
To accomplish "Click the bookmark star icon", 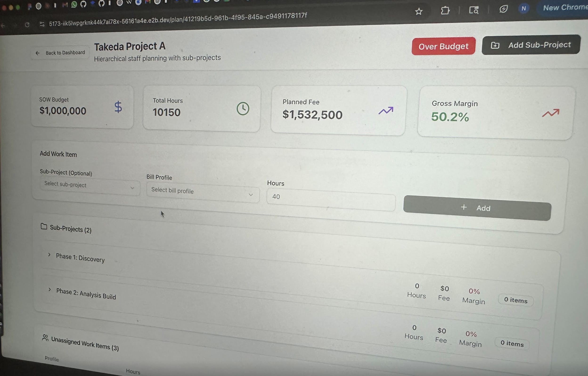I will tap(419, 11).
